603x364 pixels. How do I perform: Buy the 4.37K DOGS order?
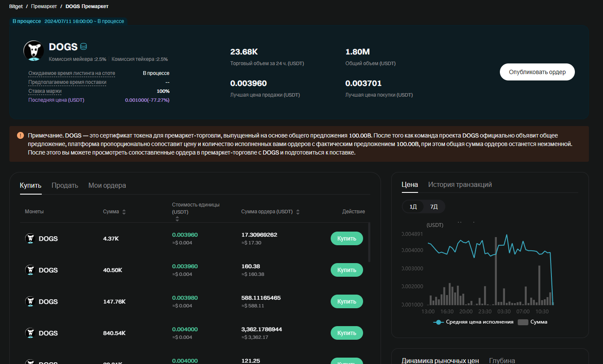pyautogui.click(x=346, y=238)
